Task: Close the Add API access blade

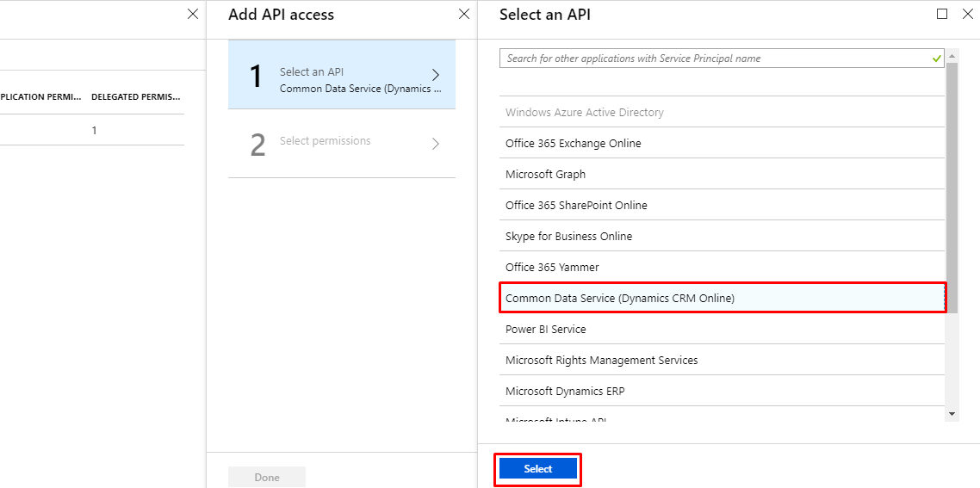Action: pos(464,15)
